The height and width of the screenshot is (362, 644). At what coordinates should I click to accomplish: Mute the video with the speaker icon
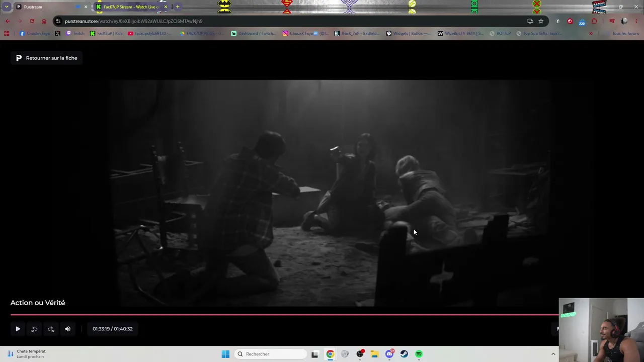coord(67,329)
